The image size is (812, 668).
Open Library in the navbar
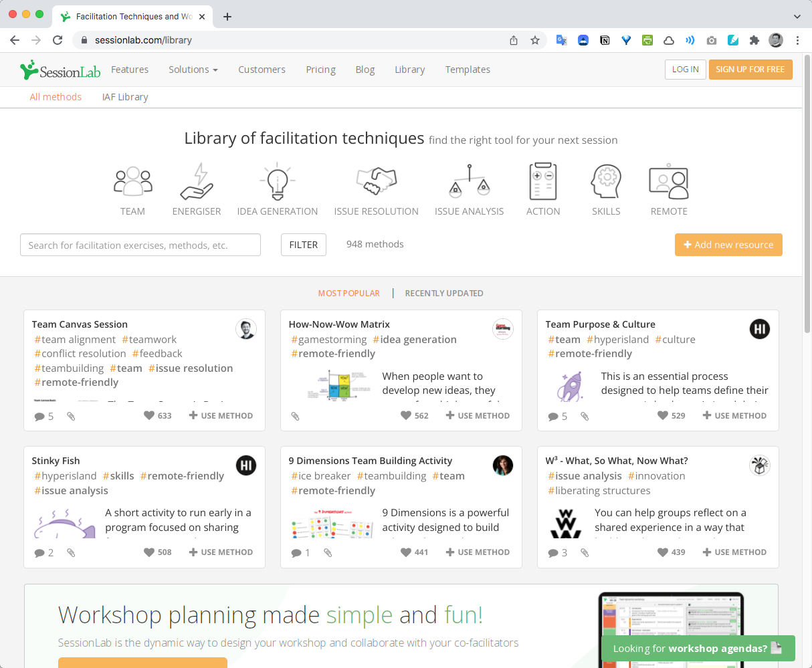click(x=410, y=70)
